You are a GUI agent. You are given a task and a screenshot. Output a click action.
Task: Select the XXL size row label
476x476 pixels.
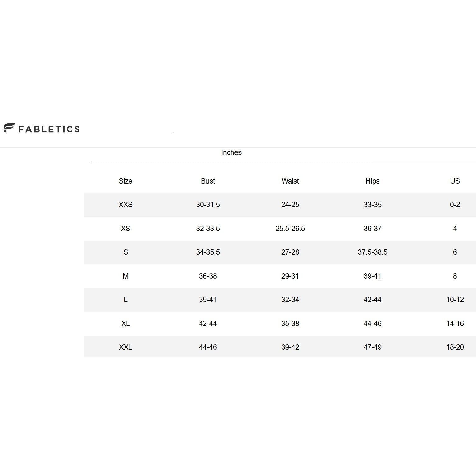(x=125, y=347)
